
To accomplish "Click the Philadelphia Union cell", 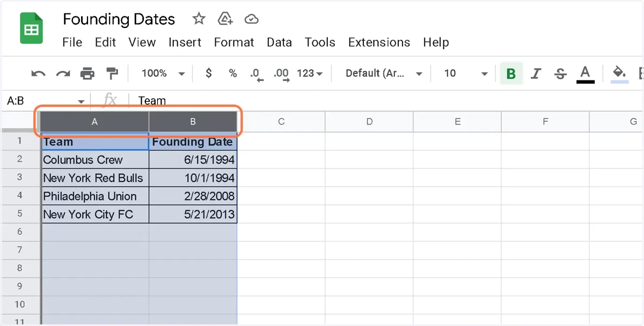I will pyautogui.click(x=95, y=196).
